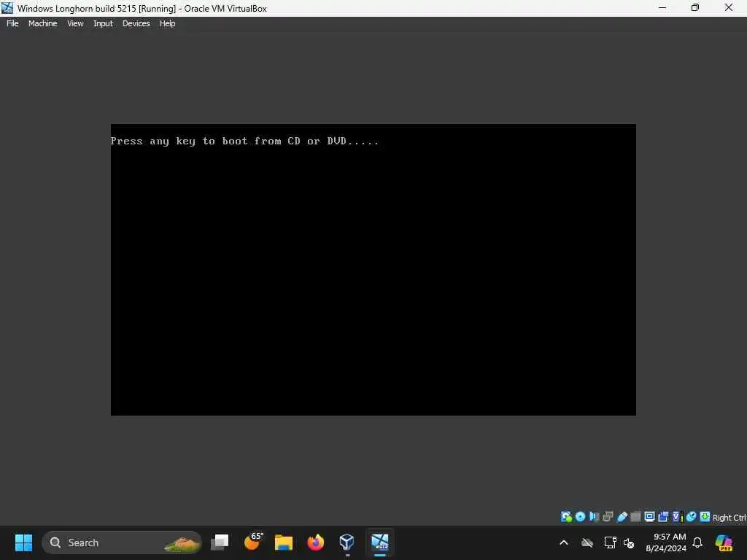747x560 pixels.
Task: Click the mouse integration status icon
Action: [x=692, y=517]
